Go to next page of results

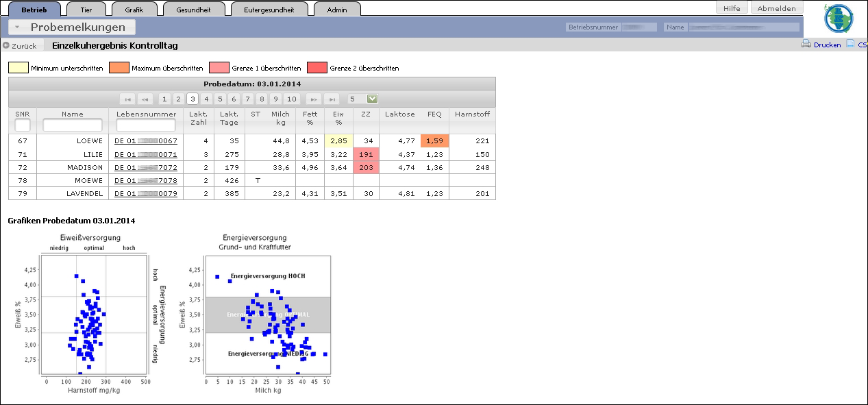pyautogui.click(x=313, y=99)
